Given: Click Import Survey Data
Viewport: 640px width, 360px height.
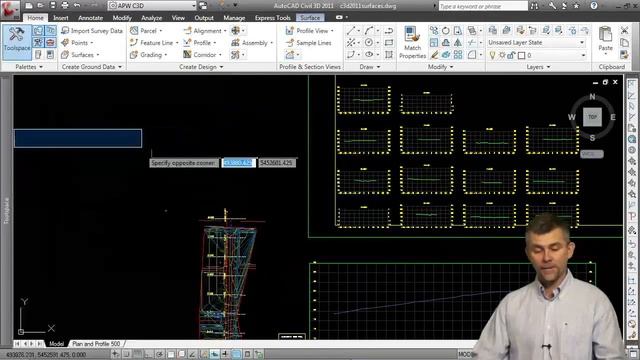Looking at the screenshot, I should pyautogui.click(x=92, y=31).
